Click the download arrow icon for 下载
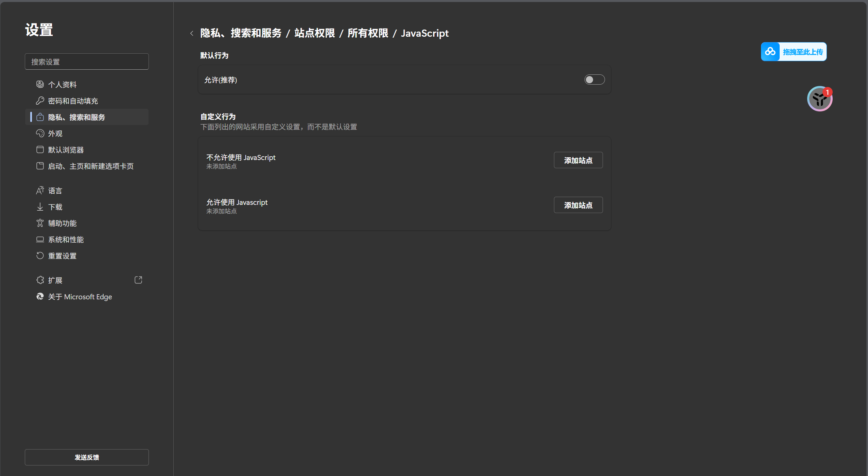Image resolution: width=868 pixels, height=476 pixels. coord(40,207)
